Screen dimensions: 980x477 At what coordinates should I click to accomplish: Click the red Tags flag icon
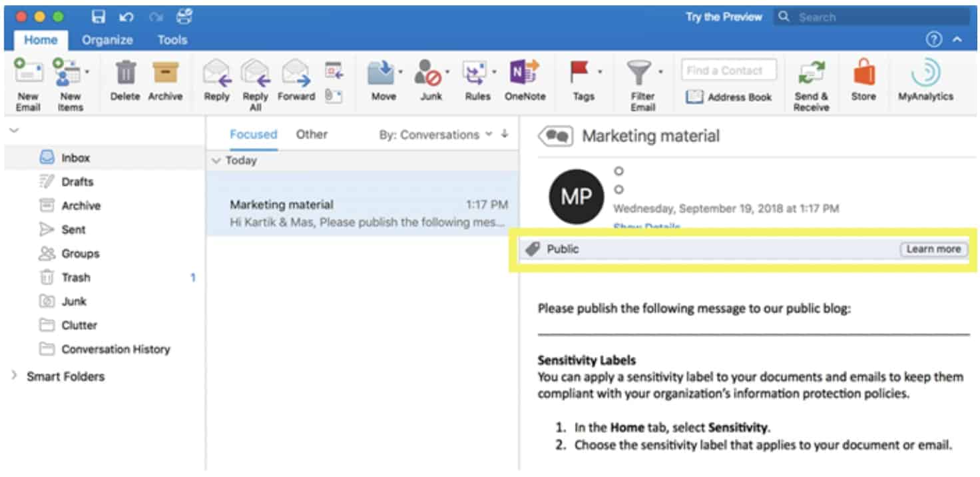[579, 73]
